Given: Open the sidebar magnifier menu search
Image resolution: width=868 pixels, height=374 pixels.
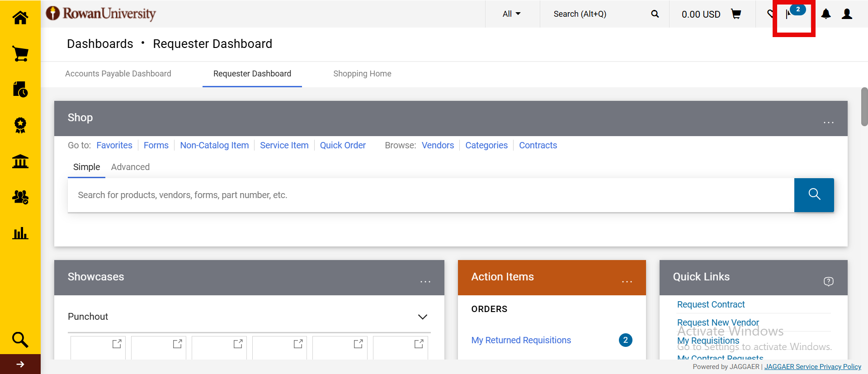Looking at the screenshot, I should tap(20, 340).
